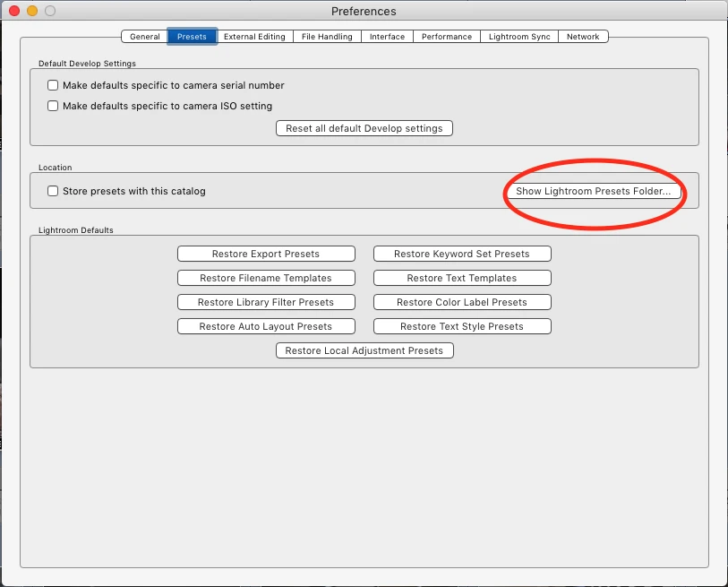Go to the File Handling tab

(x=327, y=37)
